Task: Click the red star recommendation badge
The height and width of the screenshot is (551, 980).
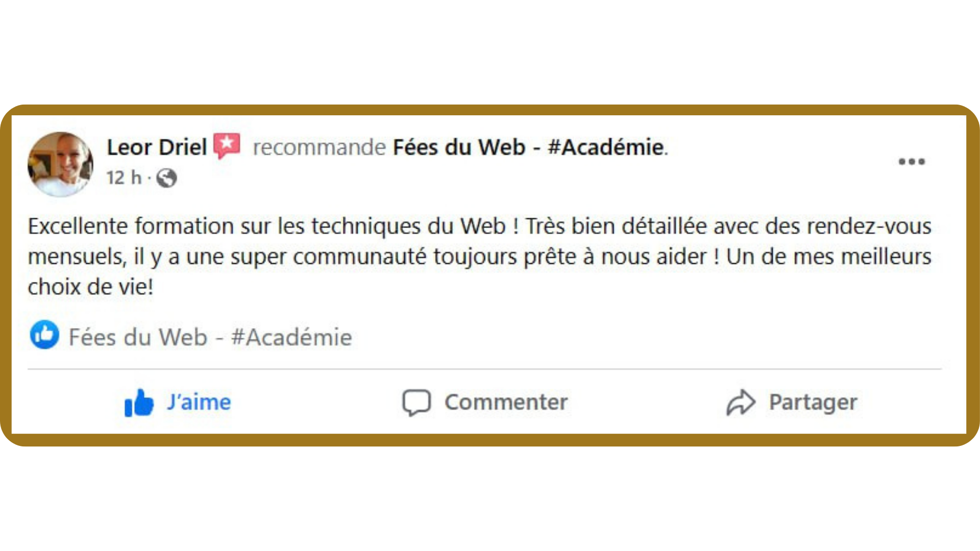Action: tap(227, 146)
